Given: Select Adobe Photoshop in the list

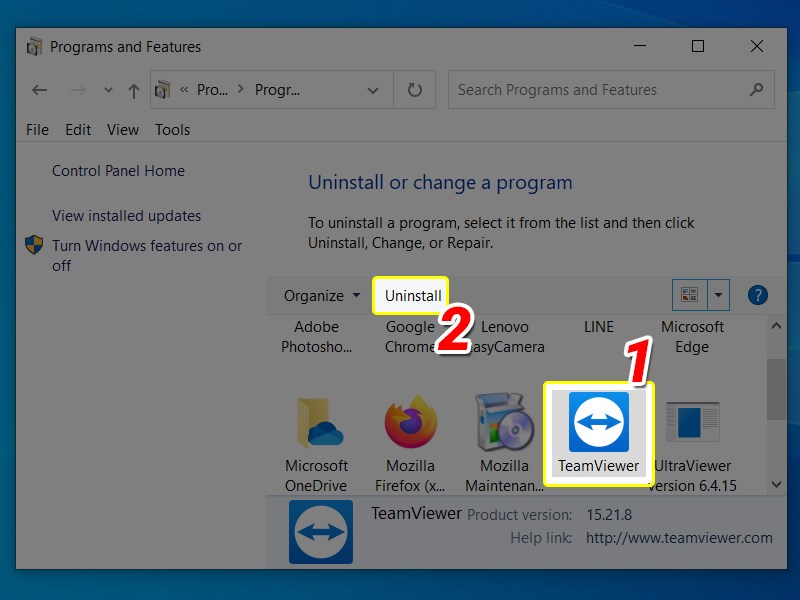Looking at the screenshot, I should pos(316,337).
